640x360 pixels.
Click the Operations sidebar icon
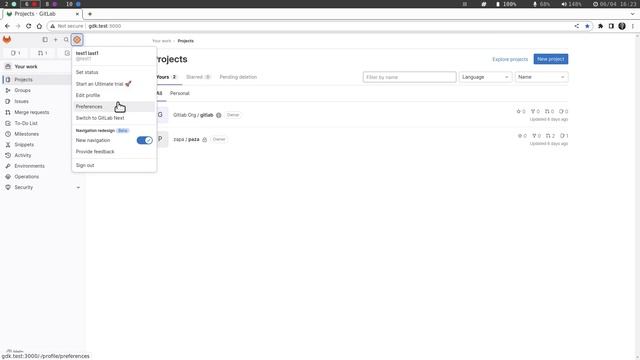coord(8,176)
